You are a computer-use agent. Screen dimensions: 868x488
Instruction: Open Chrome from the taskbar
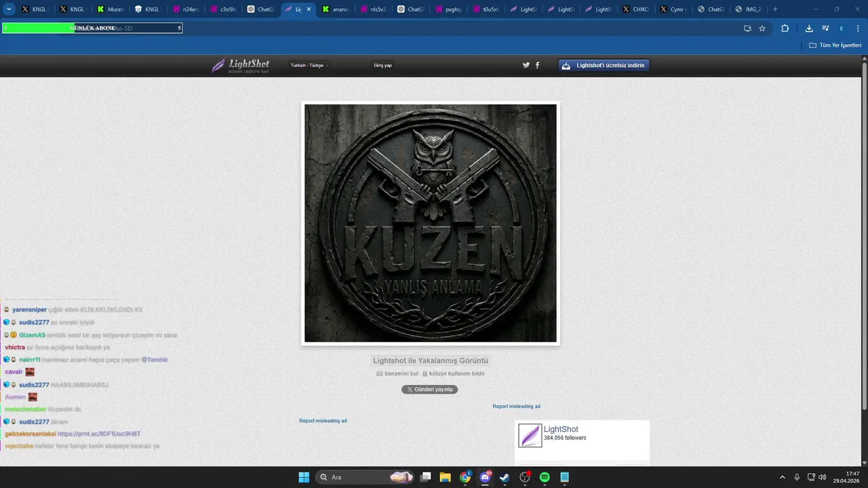coord(465,477)
